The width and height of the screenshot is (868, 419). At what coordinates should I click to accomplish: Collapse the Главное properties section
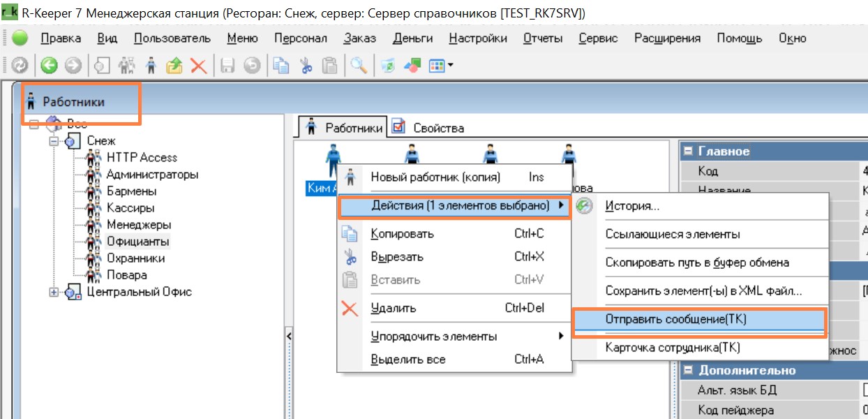(688, 152)
